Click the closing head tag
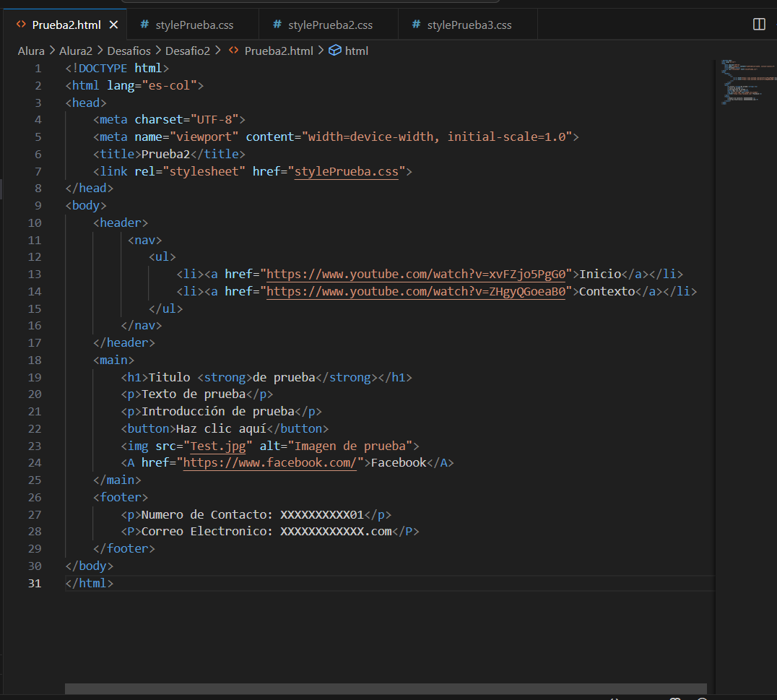Image resolution: width=777 pixels, height=700 pixels. (x=90, y=189)
